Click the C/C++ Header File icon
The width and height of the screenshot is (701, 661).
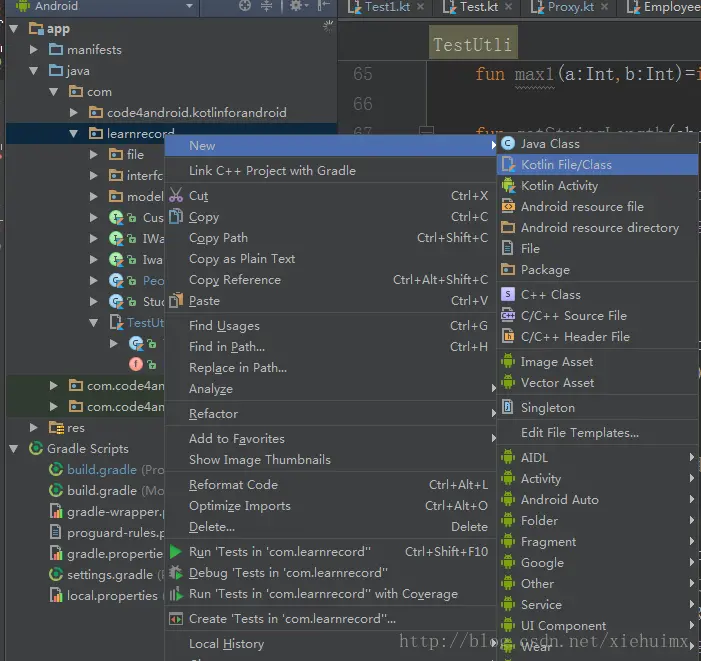pyautogui.click(x=508, y=337)
